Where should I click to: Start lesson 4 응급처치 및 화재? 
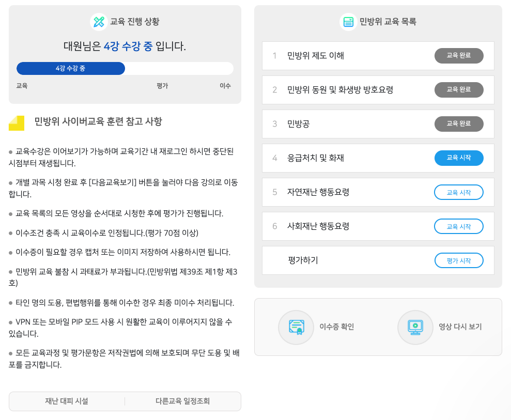pos(458,158)
